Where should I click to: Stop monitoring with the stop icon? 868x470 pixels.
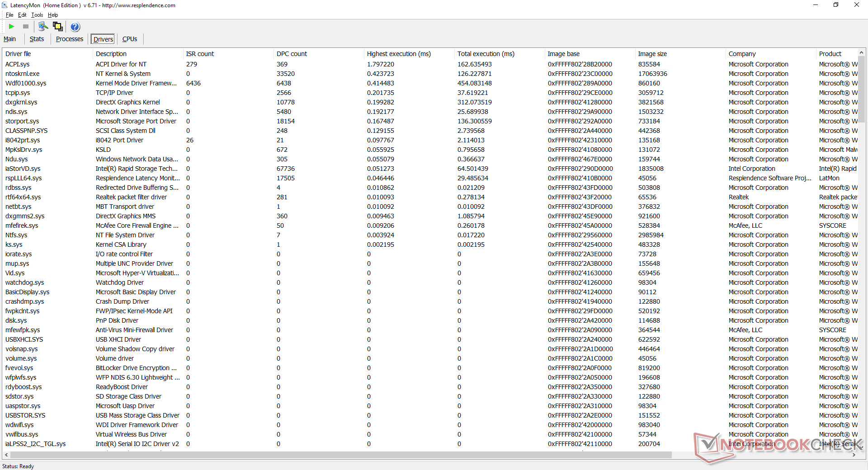point(26,27)
